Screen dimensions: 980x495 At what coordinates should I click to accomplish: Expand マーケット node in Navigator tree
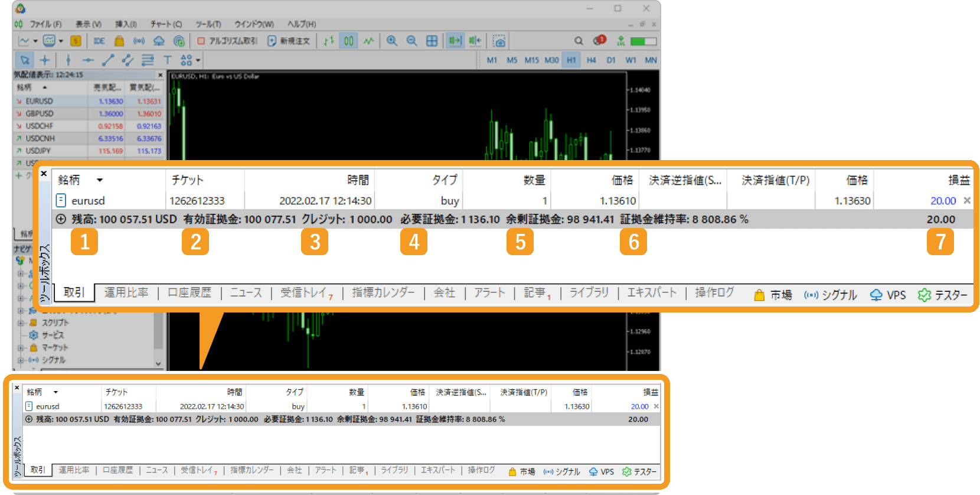tap(21, 348)
